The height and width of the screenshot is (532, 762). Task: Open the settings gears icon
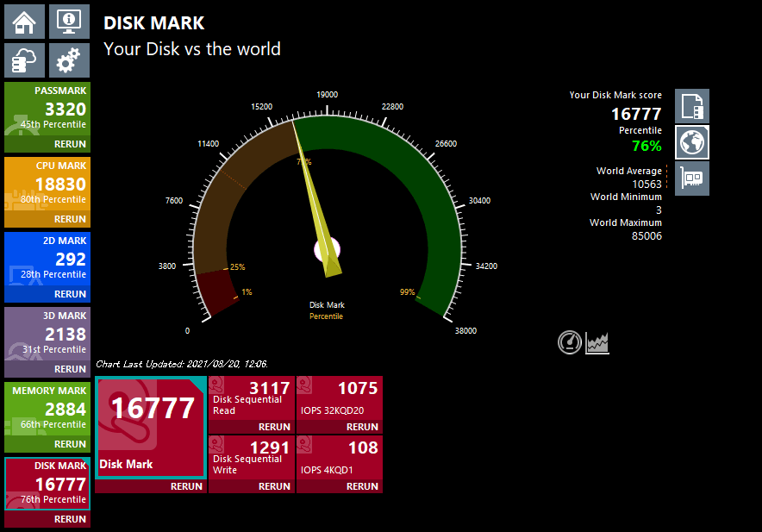tap(69, 60)
